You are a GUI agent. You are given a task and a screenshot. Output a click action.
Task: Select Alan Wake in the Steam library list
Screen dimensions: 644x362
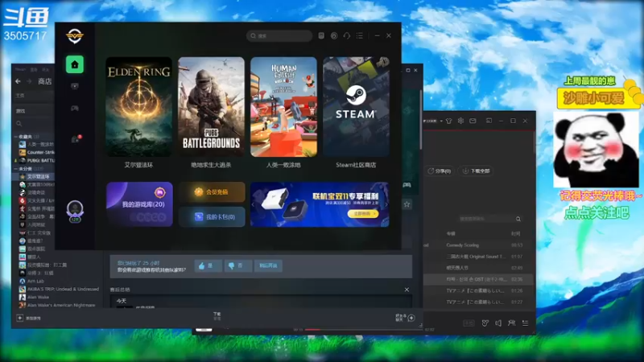tap(34, 297)
